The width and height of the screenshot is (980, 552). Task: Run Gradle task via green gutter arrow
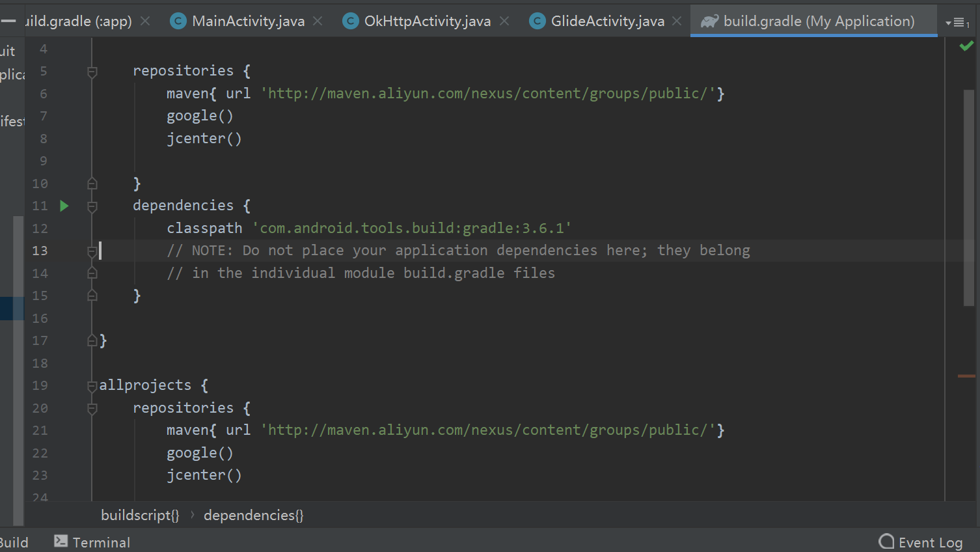(x=64, y=206)
